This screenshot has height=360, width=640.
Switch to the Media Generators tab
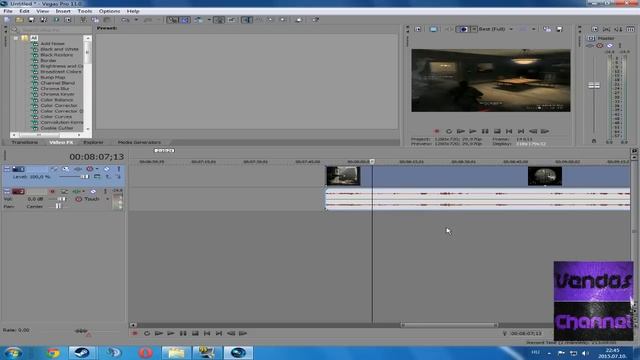click(139, 142)
